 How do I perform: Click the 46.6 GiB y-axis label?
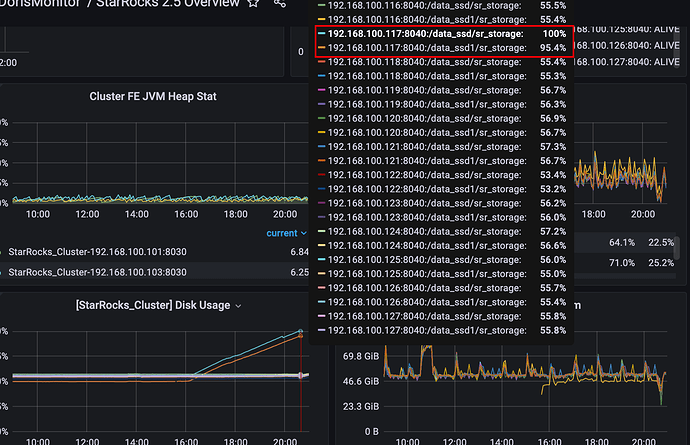[360, 381]
